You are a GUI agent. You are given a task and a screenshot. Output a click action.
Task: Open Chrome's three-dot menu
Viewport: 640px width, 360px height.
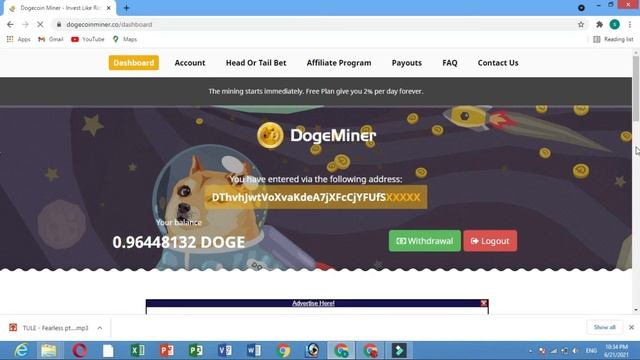630,24
